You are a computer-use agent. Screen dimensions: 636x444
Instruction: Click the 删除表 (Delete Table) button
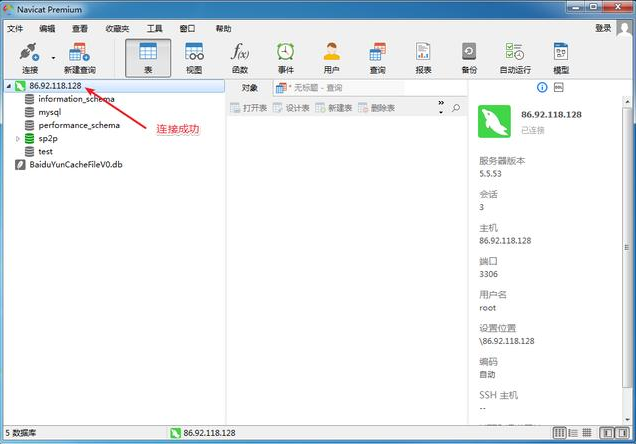[376, 108]
